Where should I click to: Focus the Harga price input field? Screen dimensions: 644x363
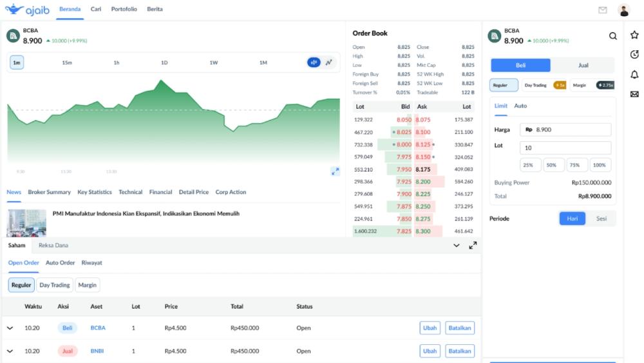click(x=565, y=130)
